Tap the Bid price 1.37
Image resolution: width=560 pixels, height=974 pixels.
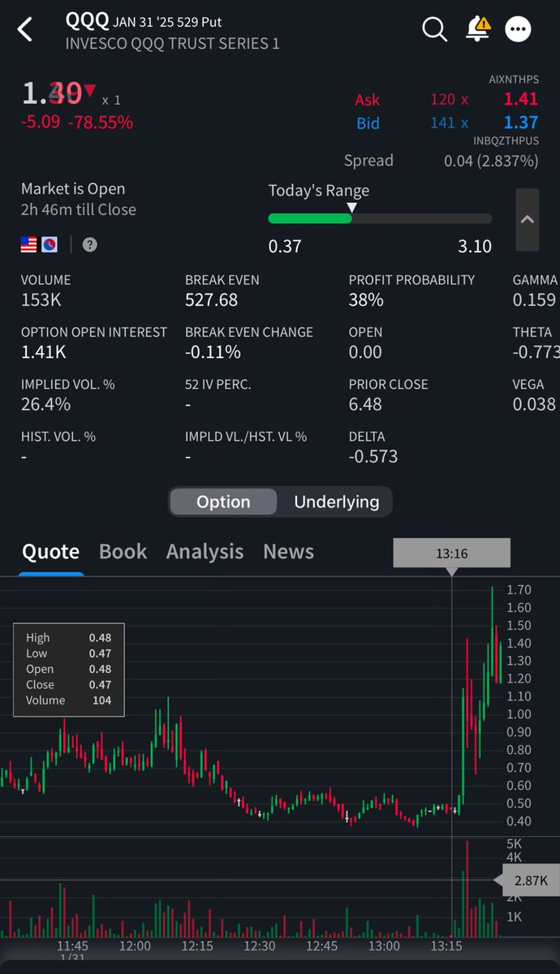pos(520,123)
